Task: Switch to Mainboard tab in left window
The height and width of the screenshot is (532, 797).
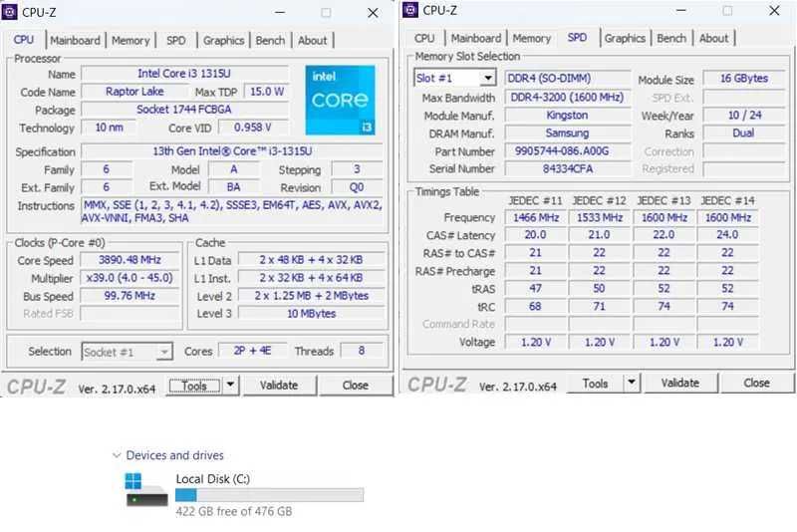Action: pos(76,40)
